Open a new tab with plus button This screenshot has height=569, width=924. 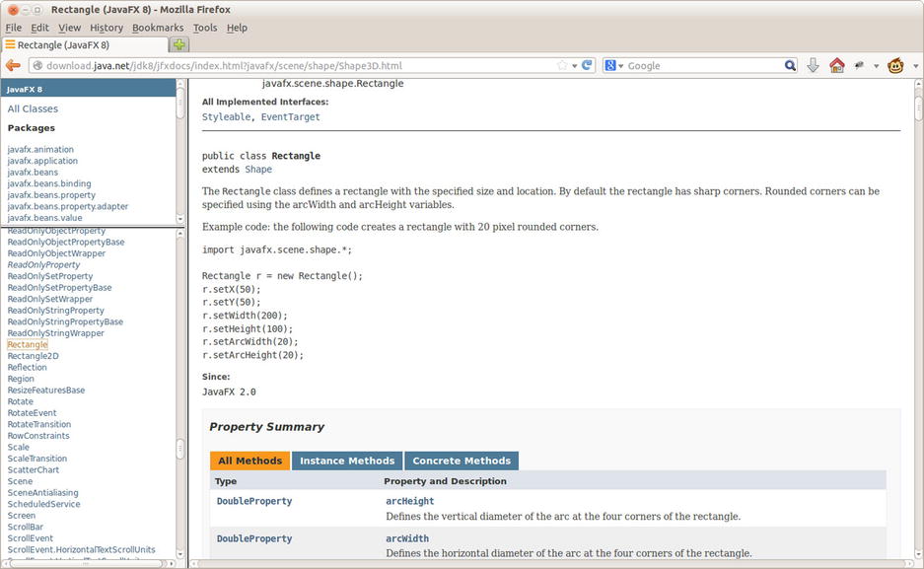[179, 44]
